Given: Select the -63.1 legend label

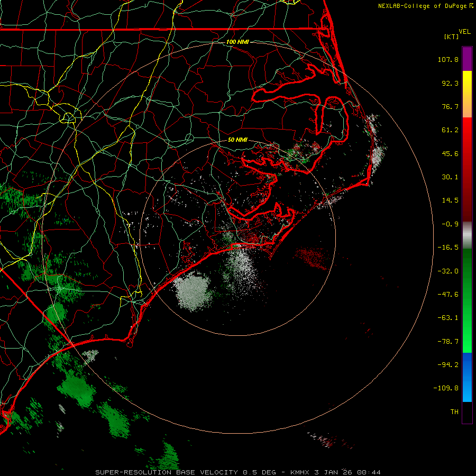Looking at the screenshot, I should [448, 318].
